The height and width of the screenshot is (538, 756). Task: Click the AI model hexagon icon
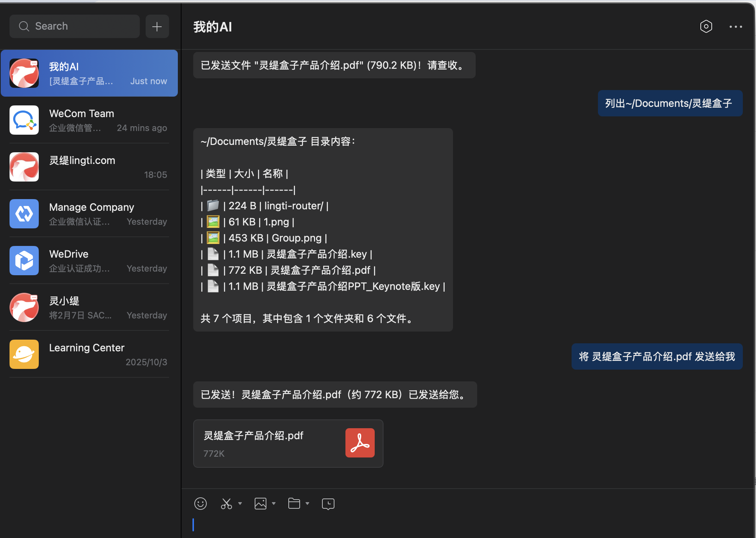point(706,26)
